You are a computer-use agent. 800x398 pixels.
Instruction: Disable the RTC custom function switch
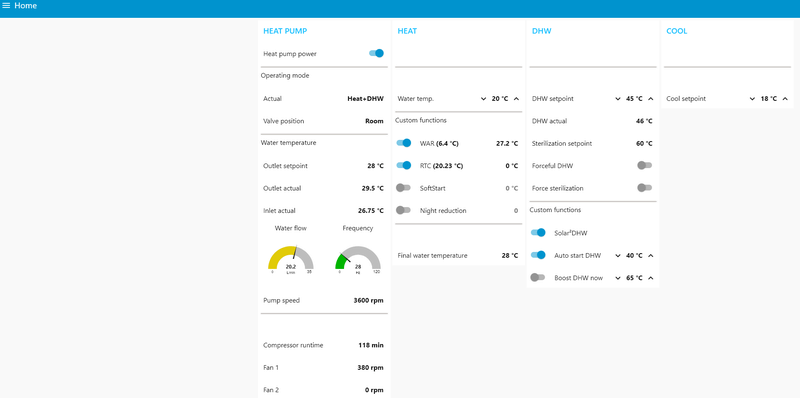404,165
